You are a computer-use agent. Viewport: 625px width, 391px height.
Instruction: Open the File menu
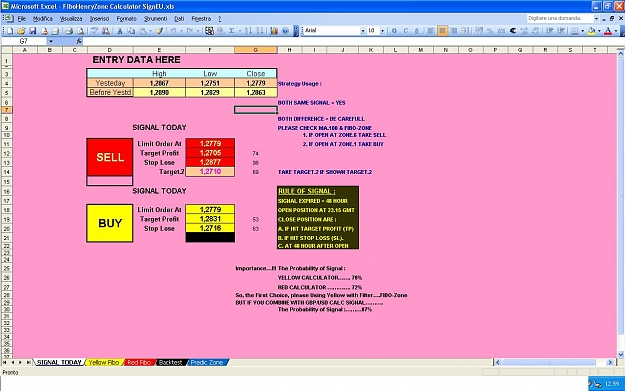click(x=22, y=19)
